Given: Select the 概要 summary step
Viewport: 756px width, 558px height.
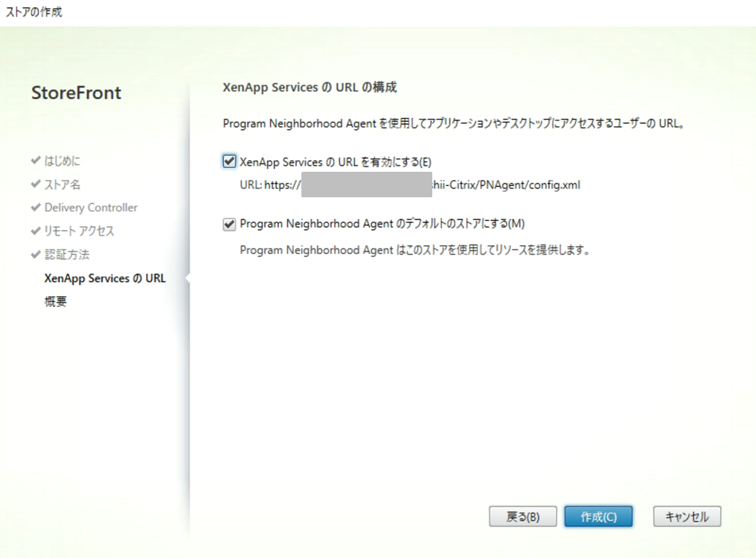Looking at the screenshot, I should click(x=56, y=301).
